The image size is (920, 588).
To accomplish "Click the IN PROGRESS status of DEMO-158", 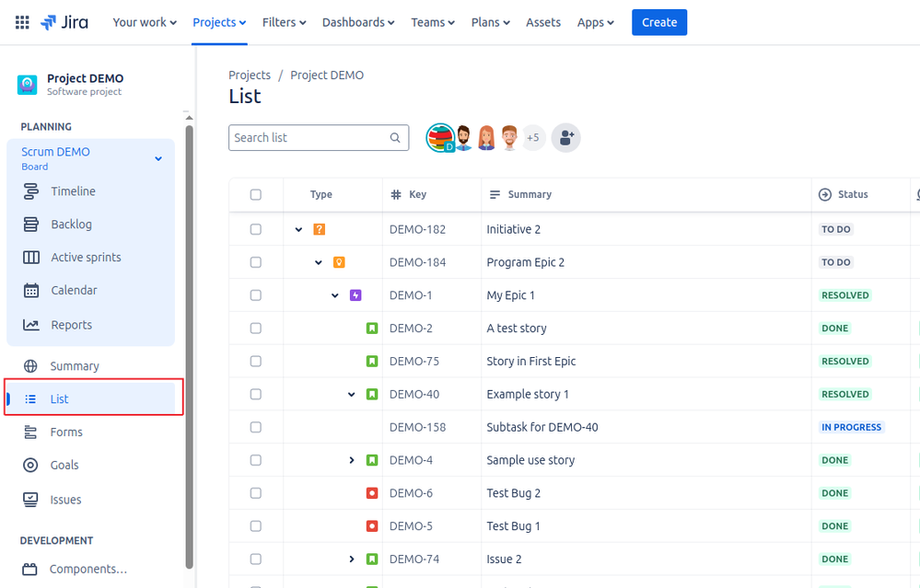I will click(x=851, y=427).
